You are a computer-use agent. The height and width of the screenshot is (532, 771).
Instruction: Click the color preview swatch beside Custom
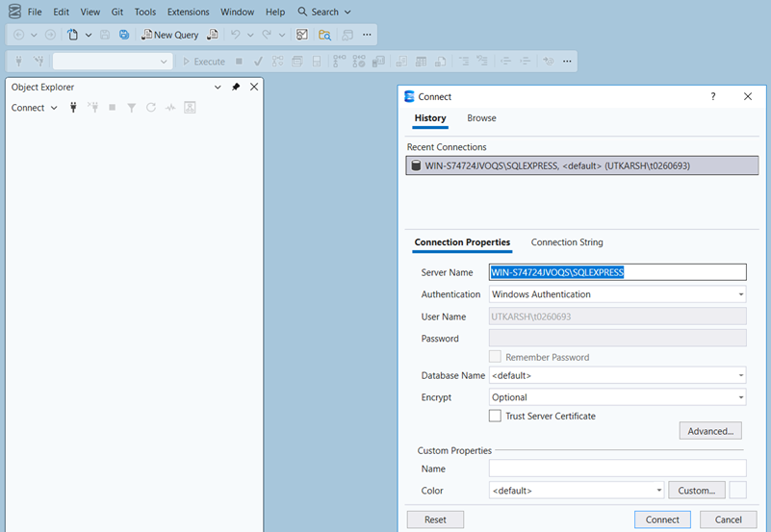pos(737,491)
